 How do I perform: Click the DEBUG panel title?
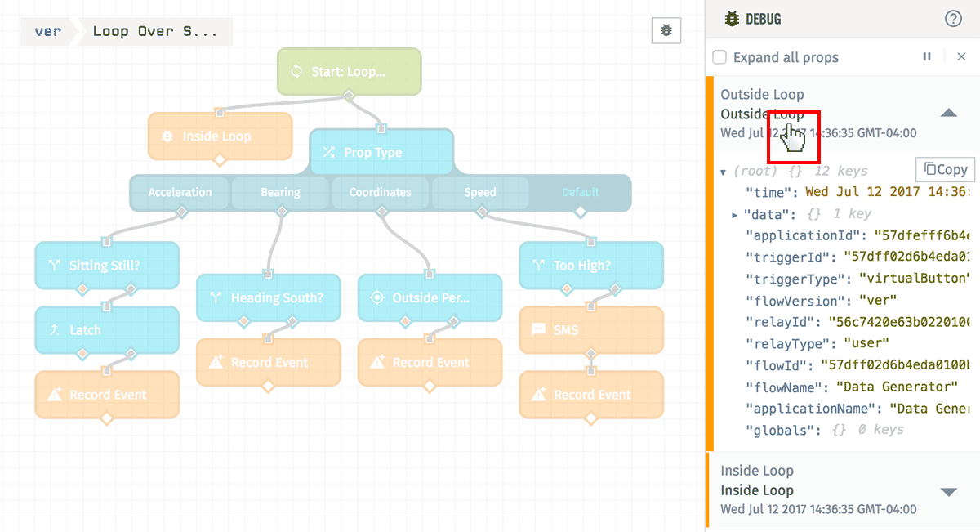763,18
